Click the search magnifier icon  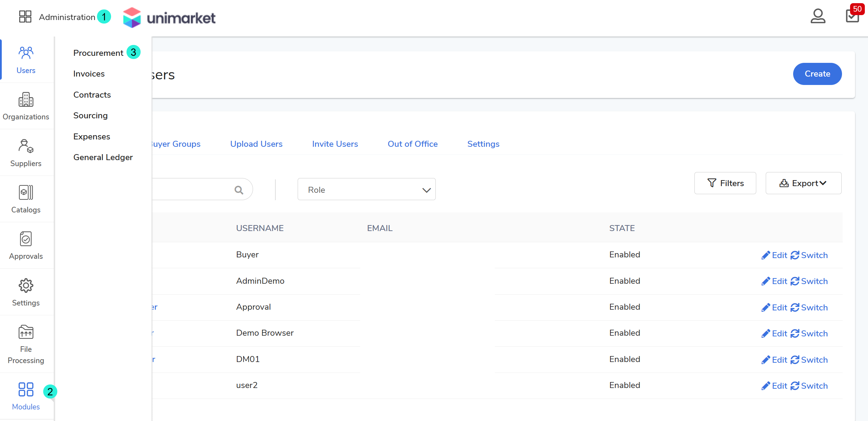[x=239, y=190]
